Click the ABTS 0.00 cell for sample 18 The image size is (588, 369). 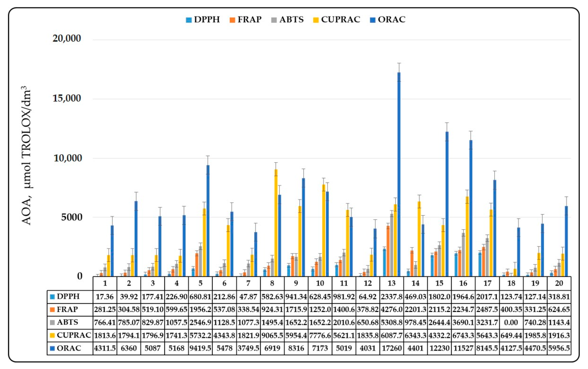tap(511, 323)
